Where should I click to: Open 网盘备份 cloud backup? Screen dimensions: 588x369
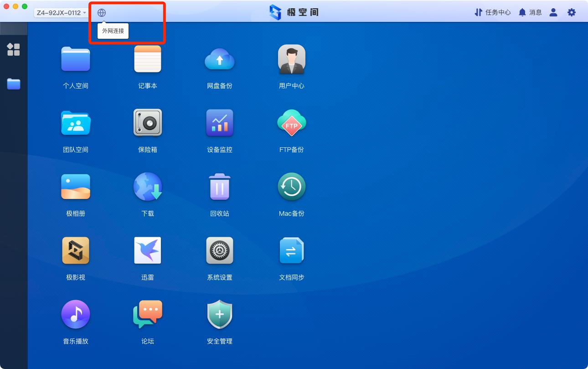point(220,59)
